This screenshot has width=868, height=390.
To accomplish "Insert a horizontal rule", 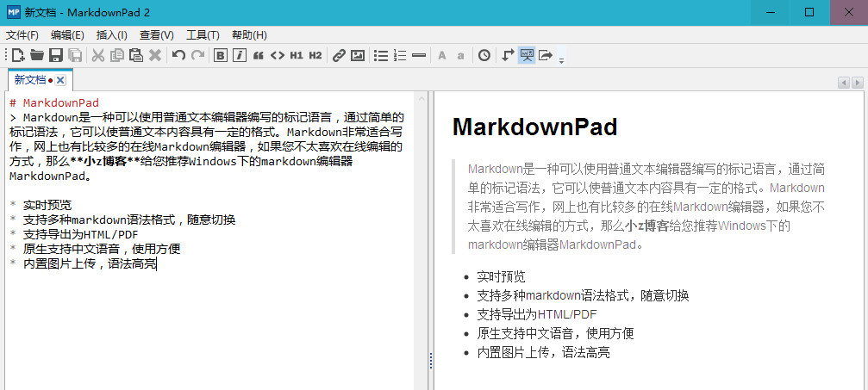I will click(419, 55).
